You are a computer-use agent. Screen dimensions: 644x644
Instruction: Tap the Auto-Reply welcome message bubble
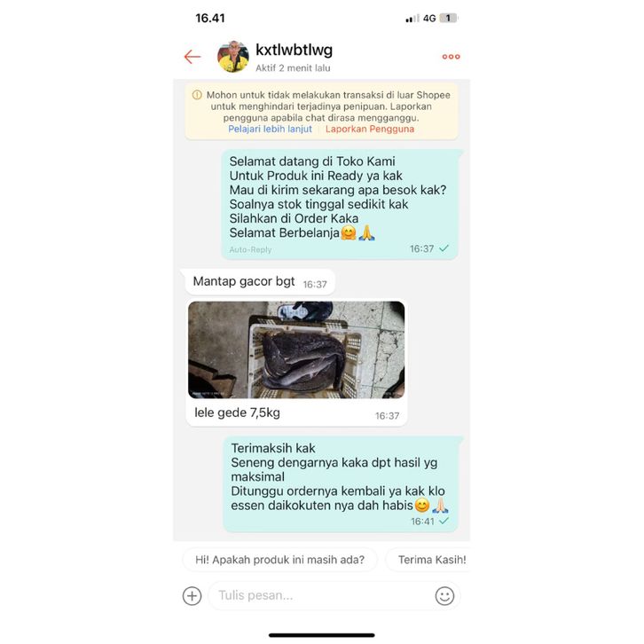(x=340, y=205)
